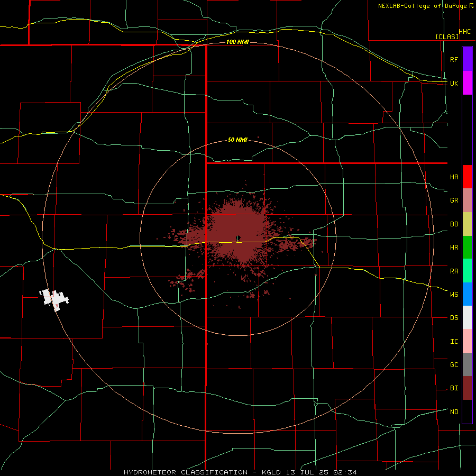Click the "BI" legend label
This screenshot has height=476, width=476.
click(454, 388)
